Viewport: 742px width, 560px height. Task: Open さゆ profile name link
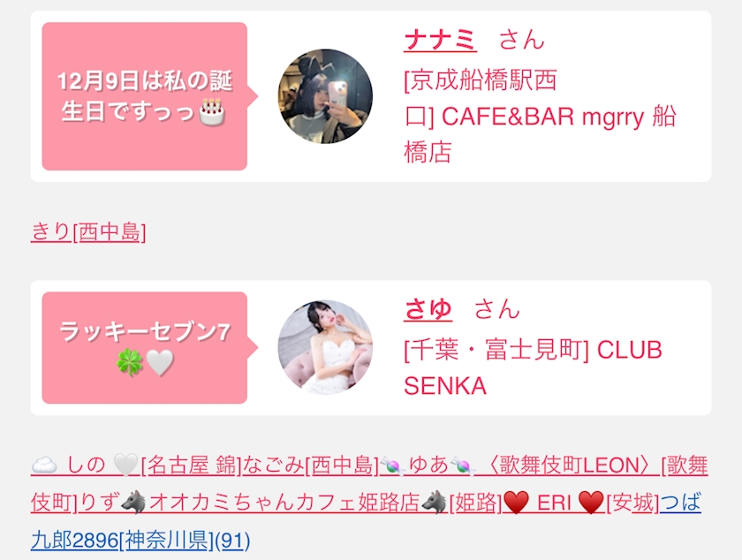[428, 309]
